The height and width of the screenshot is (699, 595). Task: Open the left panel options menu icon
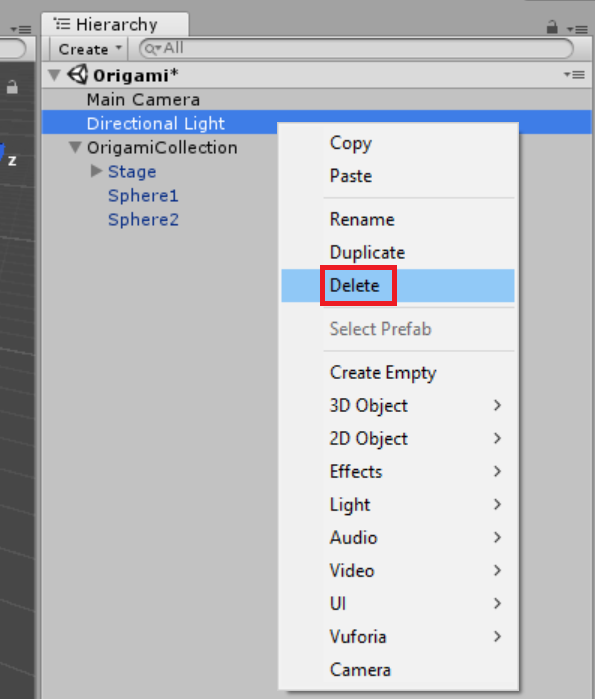[21, 29]
